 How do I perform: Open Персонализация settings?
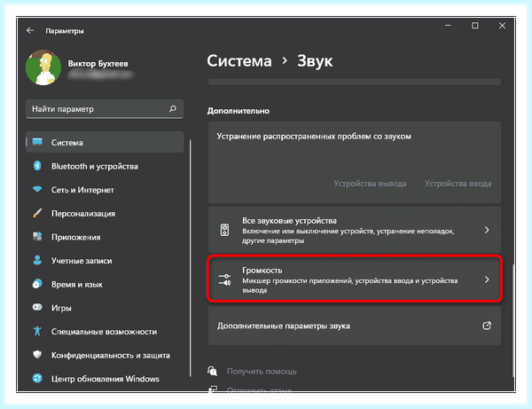(105, 214)
